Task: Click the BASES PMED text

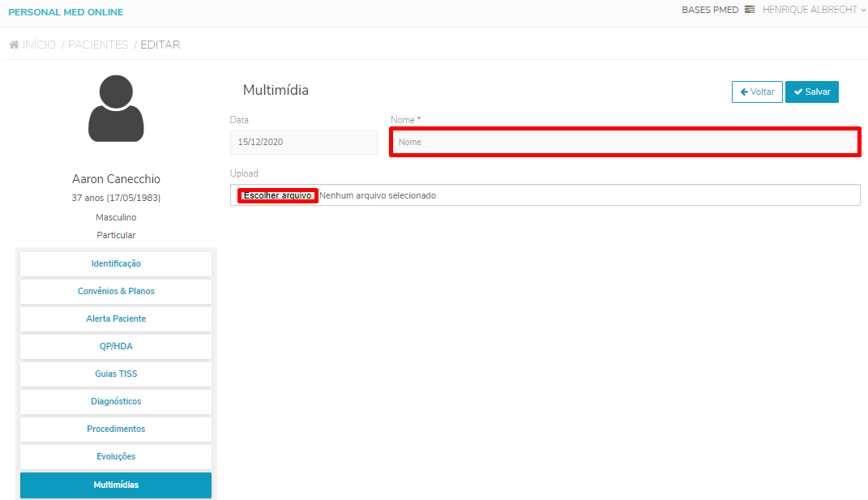Action: (710, 10)
